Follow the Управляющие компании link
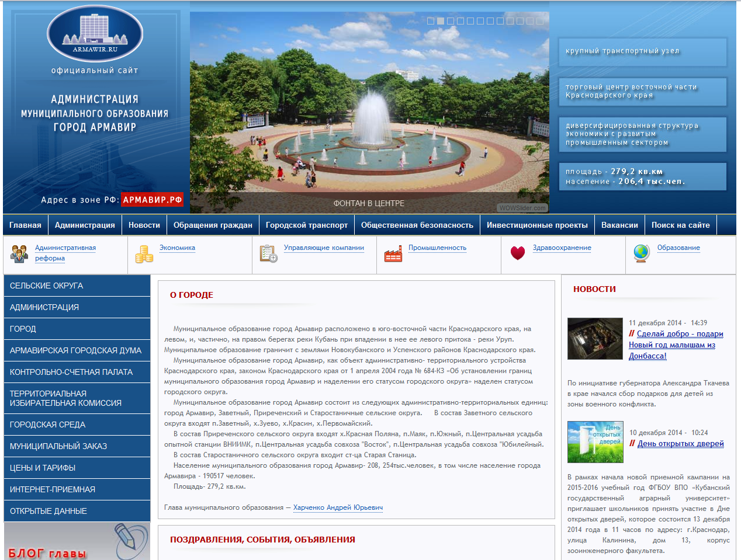Viewport: 741px width, 560px height. coord(324,248)
